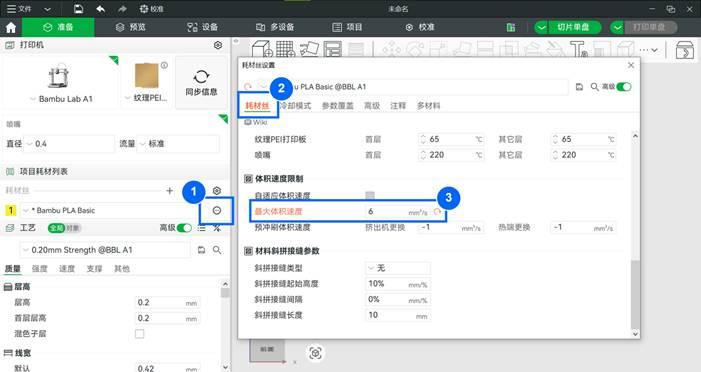The height and width of the screenshot is (372, 701).
Task: Open the 文件 hamburger menu
Action: (19, 8)
